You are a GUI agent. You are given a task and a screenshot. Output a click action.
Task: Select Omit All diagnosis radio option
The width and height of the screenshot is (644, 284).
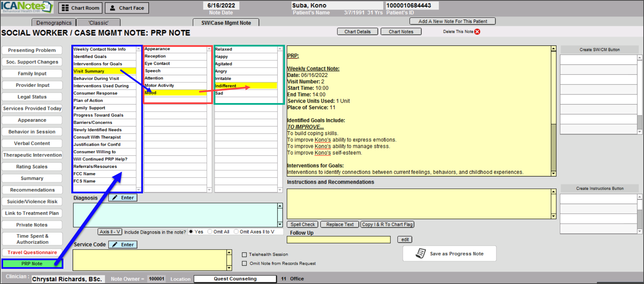click(210, 232)
